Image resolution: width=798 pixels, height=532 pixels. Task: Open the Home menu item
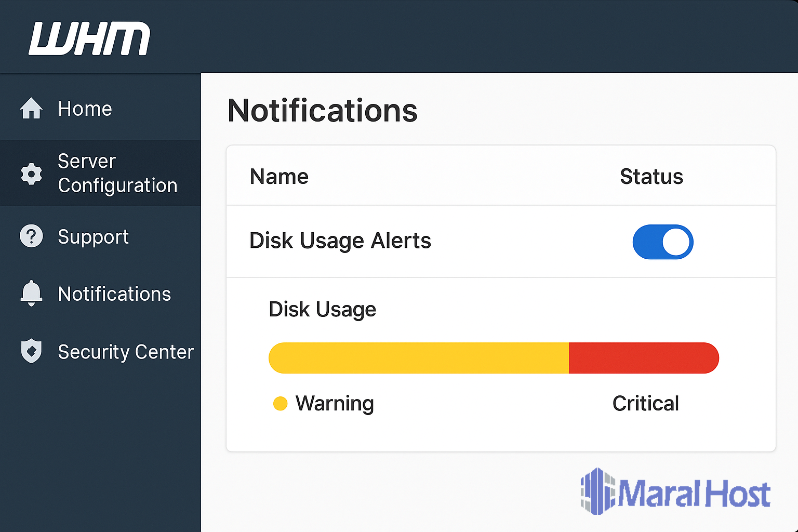(85, 109)
